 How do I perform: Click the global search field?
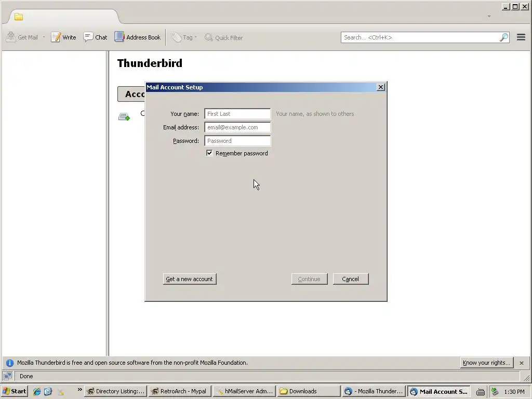coord(420,37)
